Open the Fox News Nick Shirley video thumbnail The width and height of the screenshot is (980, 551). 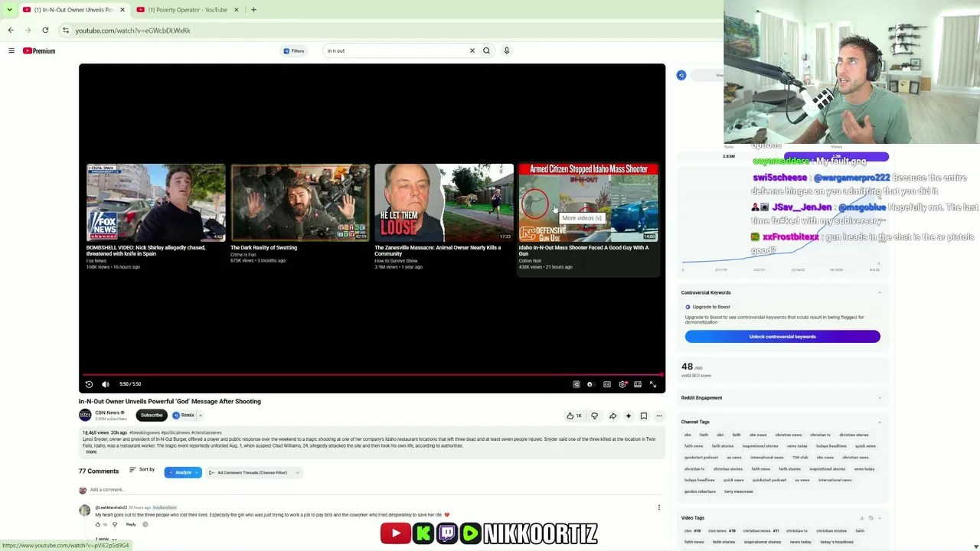tap(156, 202)
